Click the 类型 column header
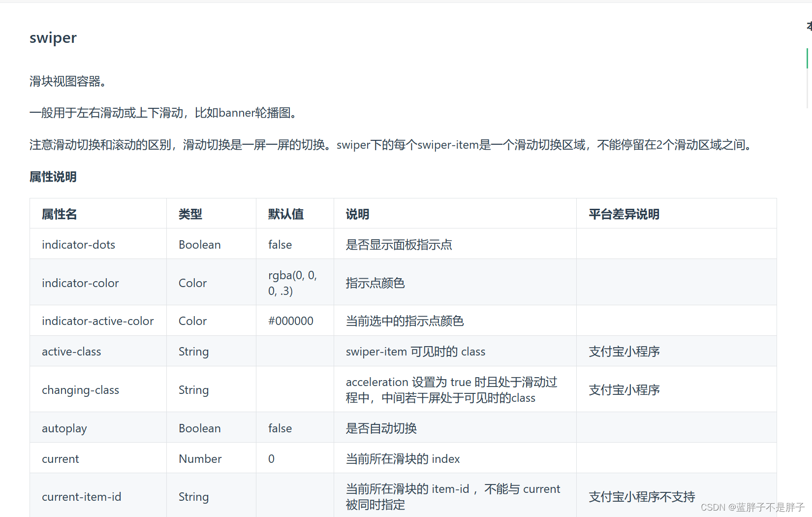Screen dimensions: 812x517 [189, 214]
